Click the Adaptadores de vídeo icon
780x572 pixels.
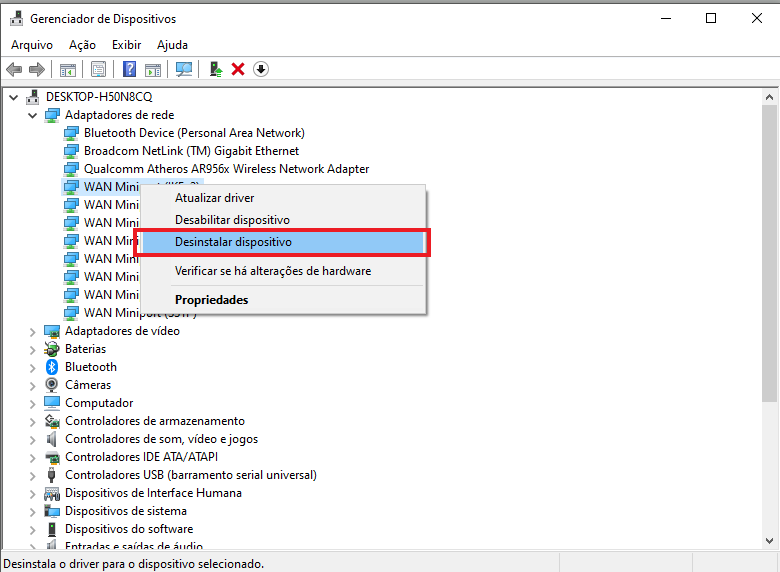pyautogui.click(x=52, y=331)
